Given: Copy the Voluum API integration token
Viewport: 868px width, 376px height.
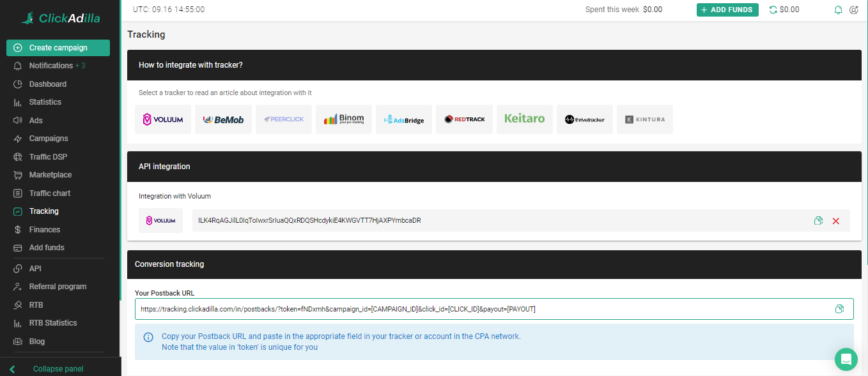Looking at the screenshot, I should tap(818, 221).
